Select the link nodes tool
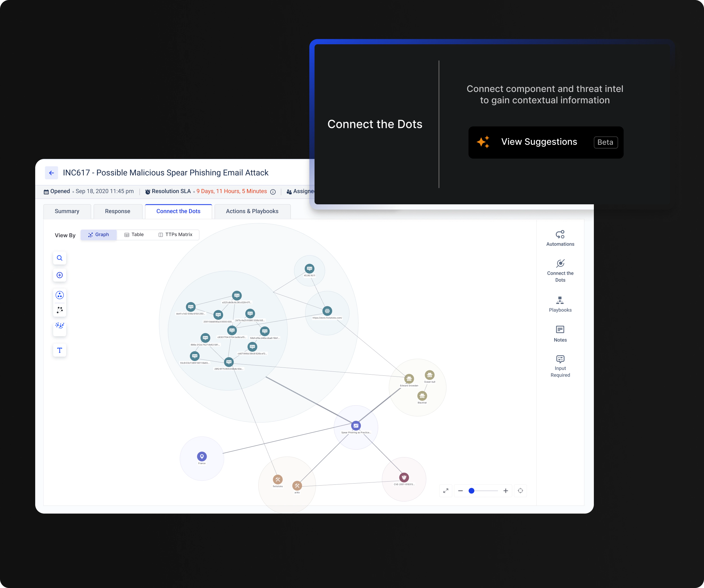 pyautogui.click(x=59, y=310)
